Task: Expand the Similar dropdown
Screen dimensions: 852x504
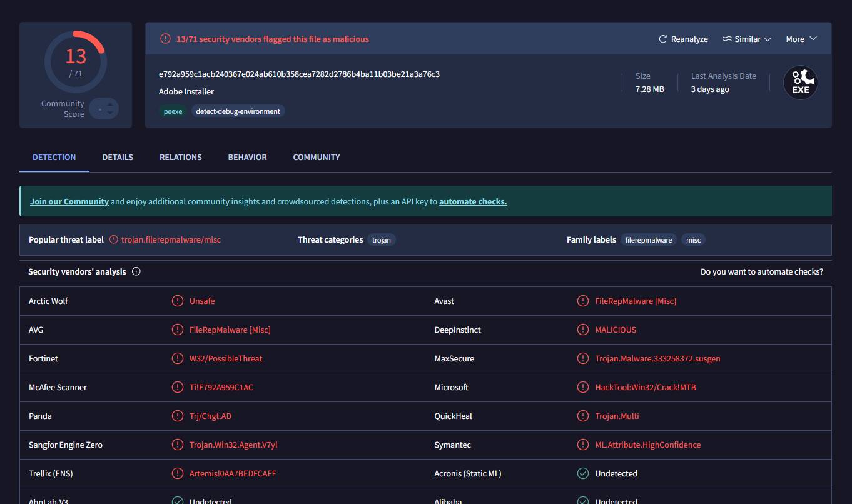Action: tap(747, 39)
